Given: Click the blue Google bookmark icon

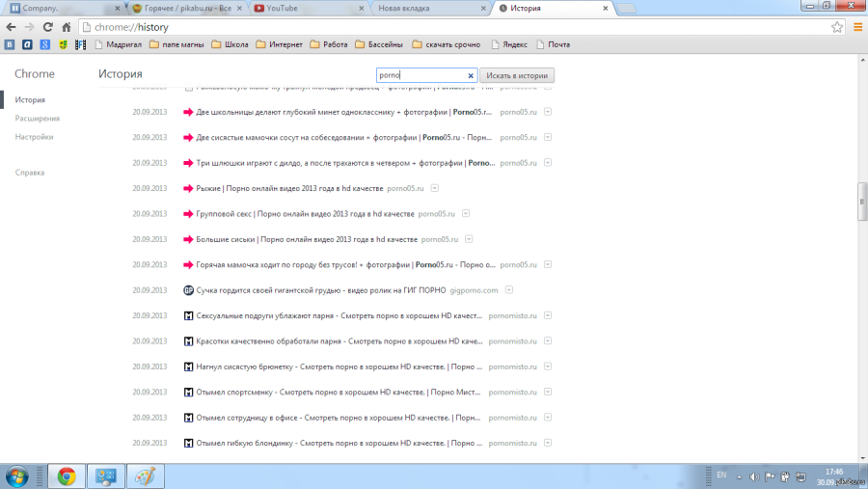Looking at the screenshot, I should 44,44.
